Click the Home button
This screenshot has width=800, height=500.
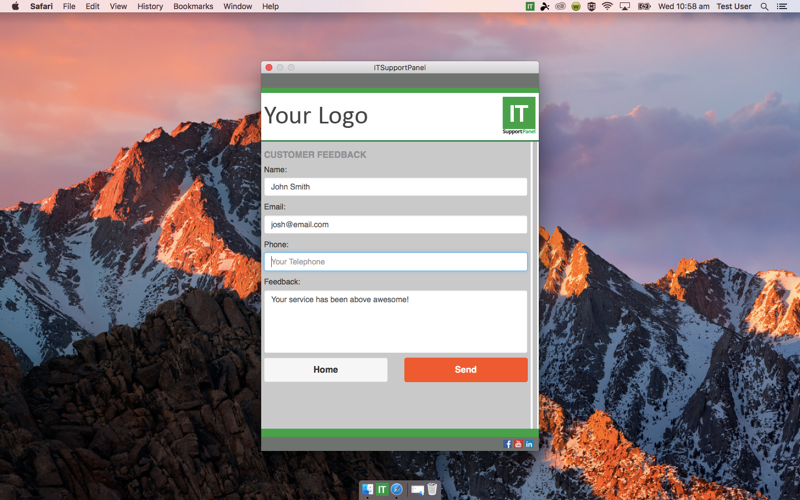(326, 369)
